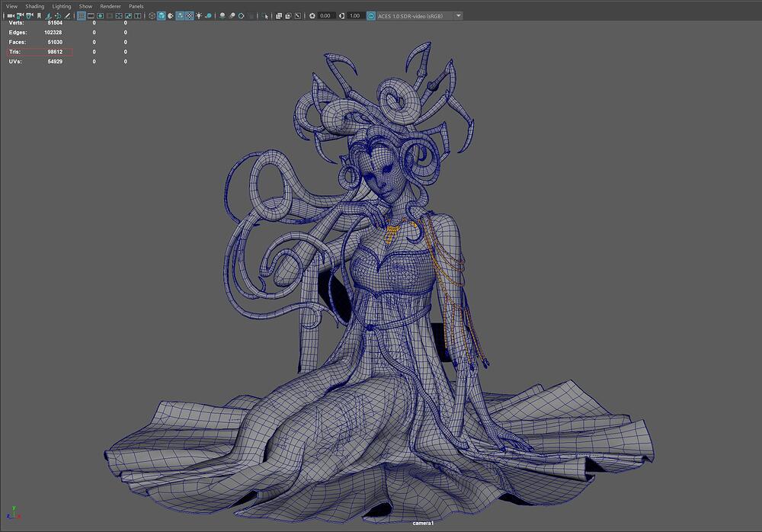Click the camera Bookmarks icon
The image size is (762, 532).
click(x=39, y=15)
